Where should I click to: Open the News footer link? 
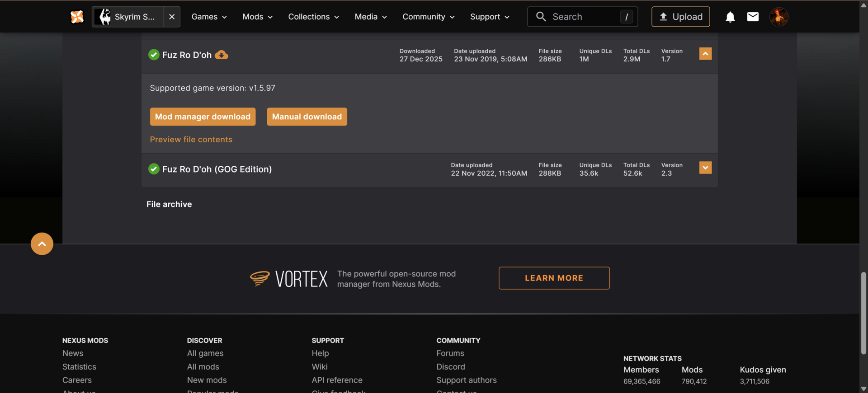pos(73,353)
